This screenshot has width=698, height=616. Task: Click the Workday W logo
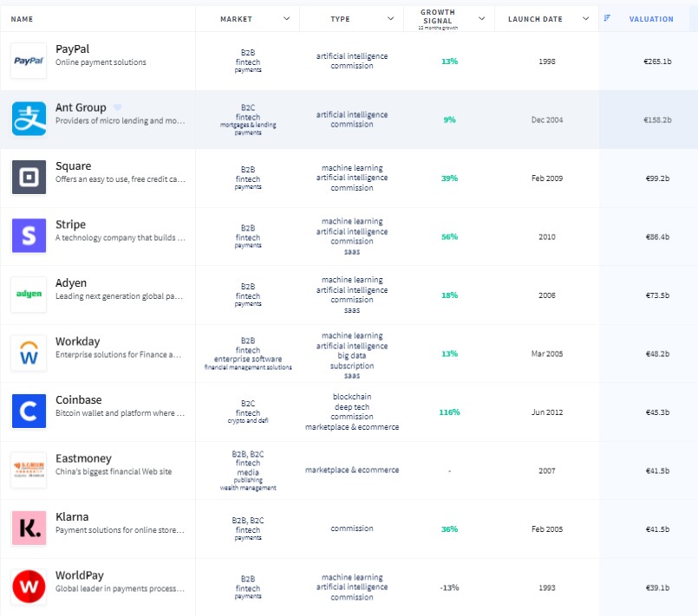click(29, 353)
